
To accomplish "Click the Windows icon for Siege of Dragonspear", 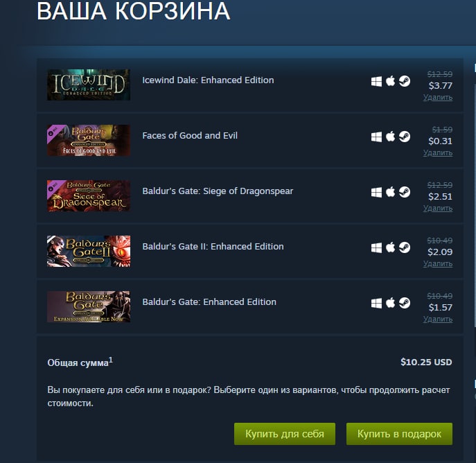I will click(x=376, y=192).
